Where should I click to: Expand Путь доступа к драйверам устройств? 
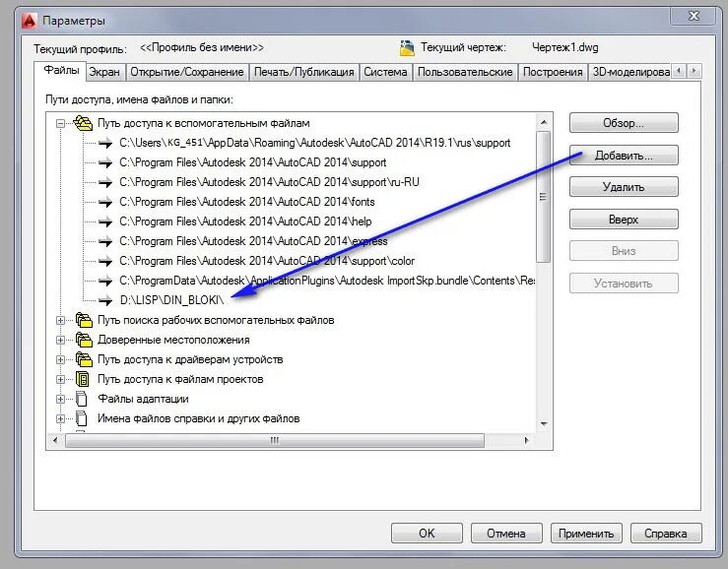click(x=60, y=359)
